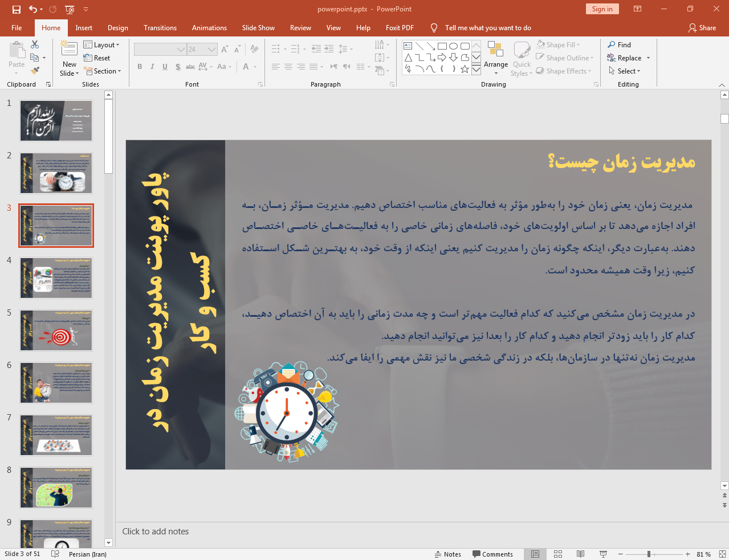Start the slide show from status bar icon
Image resolution: width=729 pixels, height=560 pixels.
click(x=603, y=554)
